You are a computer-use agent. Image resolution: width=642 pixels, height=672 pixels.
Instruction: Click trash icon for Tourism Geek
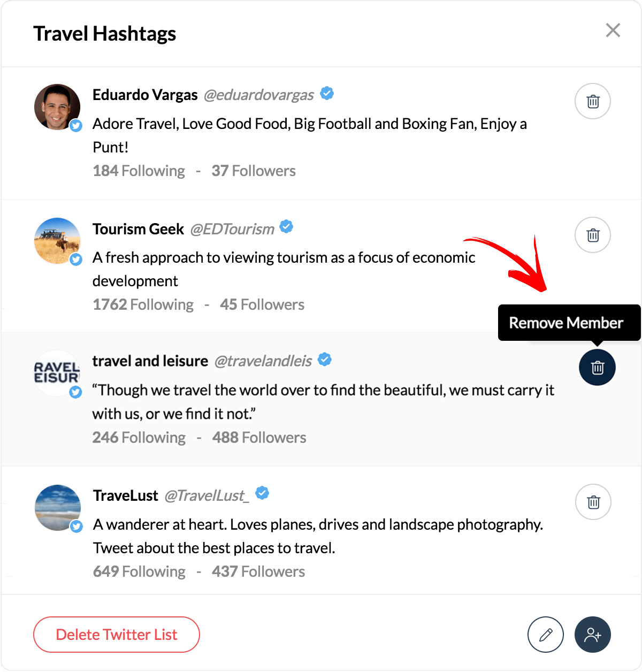click(593, 235)
